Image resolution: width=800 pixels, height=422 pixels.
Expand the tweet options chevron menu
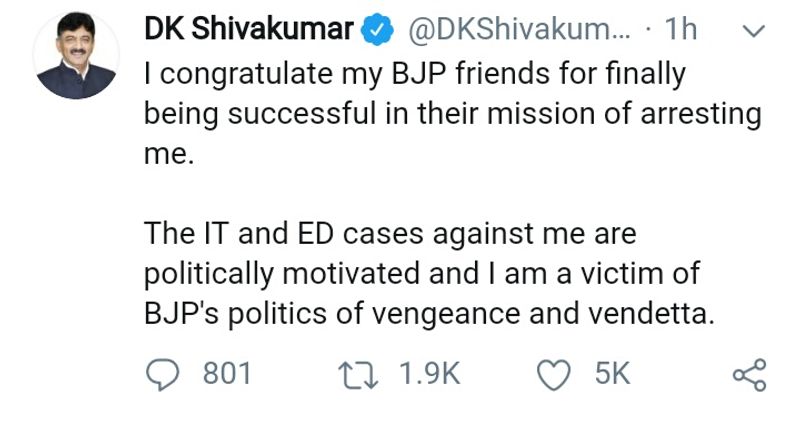pyautogui.click(x=752, y=31)
